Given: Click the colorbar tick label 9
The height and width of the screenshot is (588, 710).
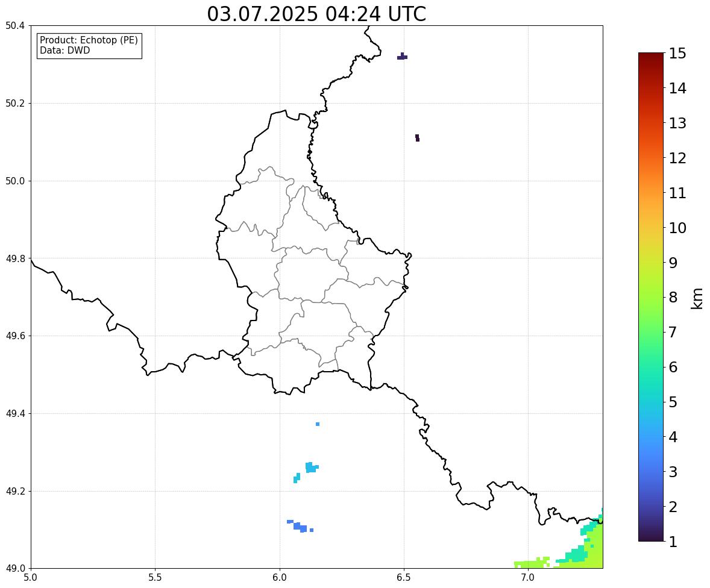Looking at the screenshot, I should [673, 263].
